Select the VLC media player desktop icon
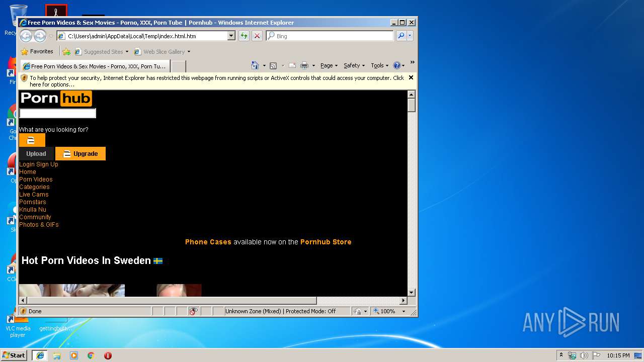This screenshot has height=362, width=644. 18,326
